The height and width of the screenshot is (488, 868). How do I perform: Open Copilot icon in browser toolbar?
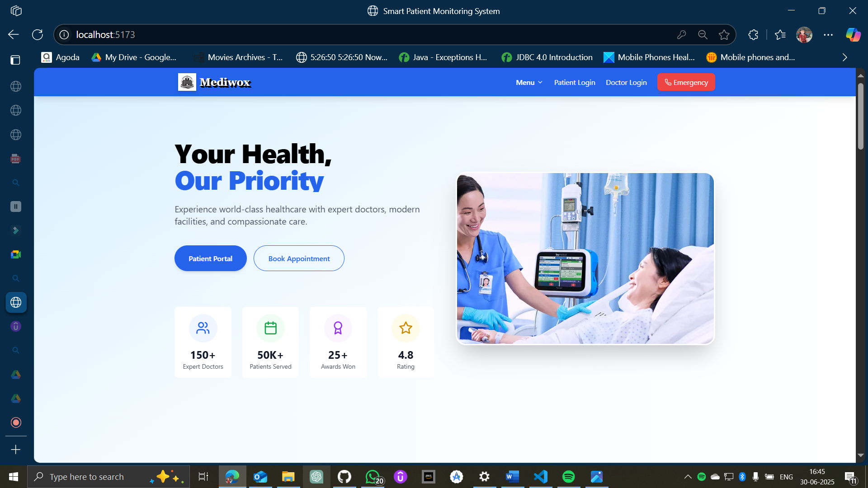tap(853, 35)
